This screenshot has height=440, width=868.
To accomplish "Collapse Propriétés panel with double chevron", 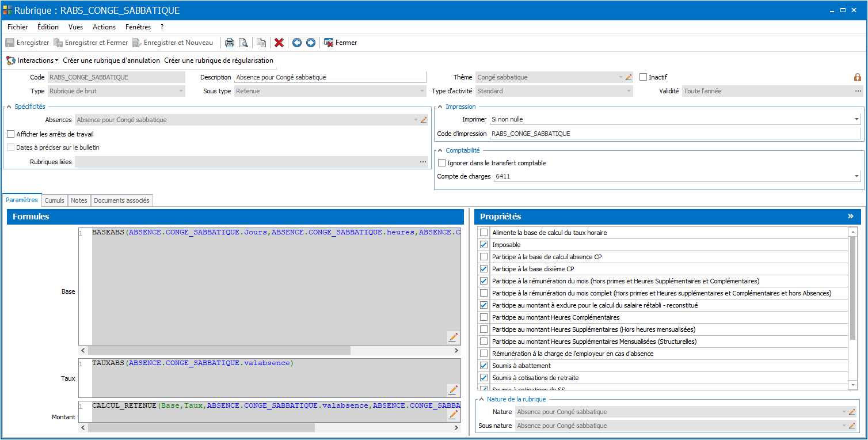I will point(851,217).
